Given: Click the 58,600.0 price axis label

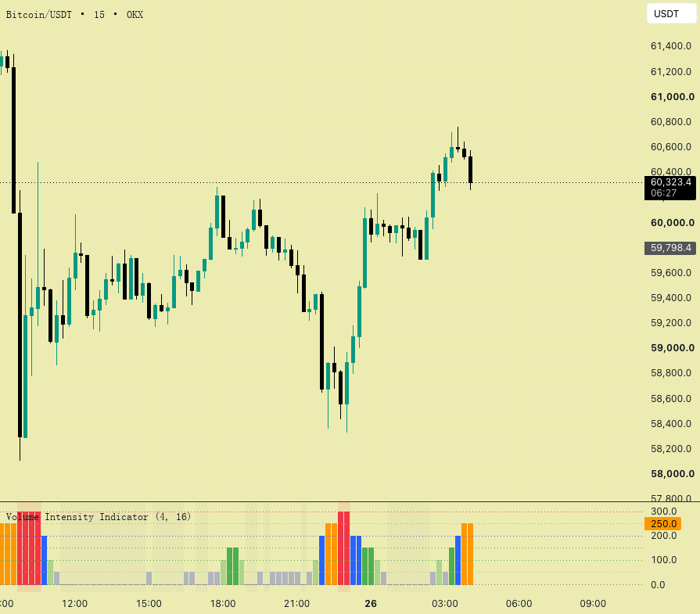Looking at the screenshot, I should (x=671, y=399).
